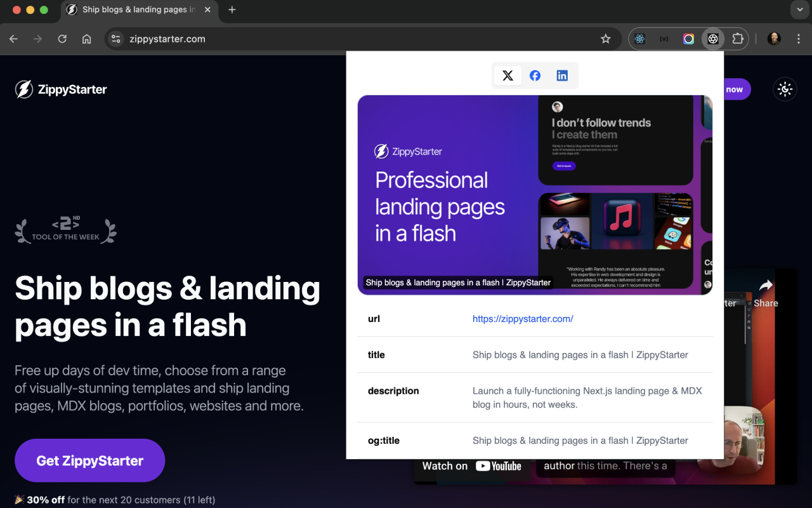Screen dimensions: 812x508
Task: Click the Share arrow on the video
Action: coord(766,293)
